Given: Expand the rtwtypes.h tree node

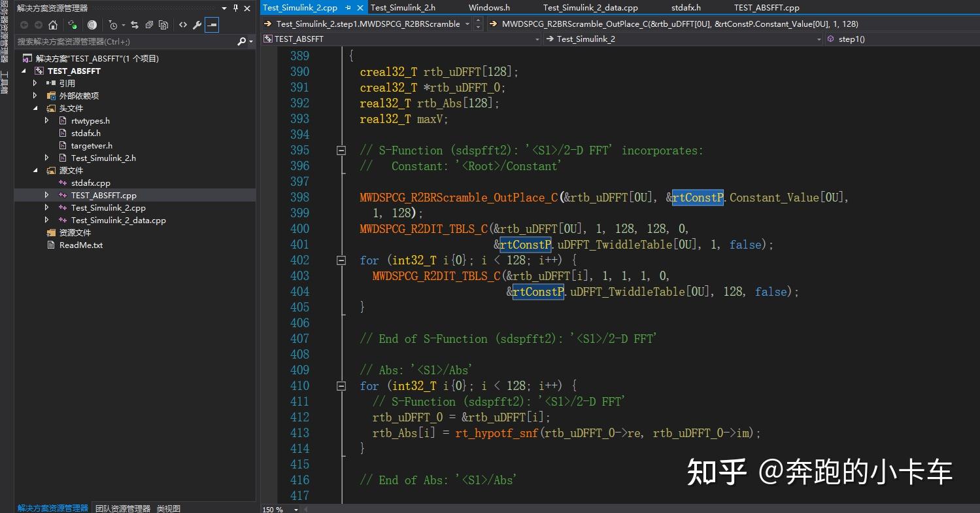Looking at the screenshot, I should coord(46,120).
